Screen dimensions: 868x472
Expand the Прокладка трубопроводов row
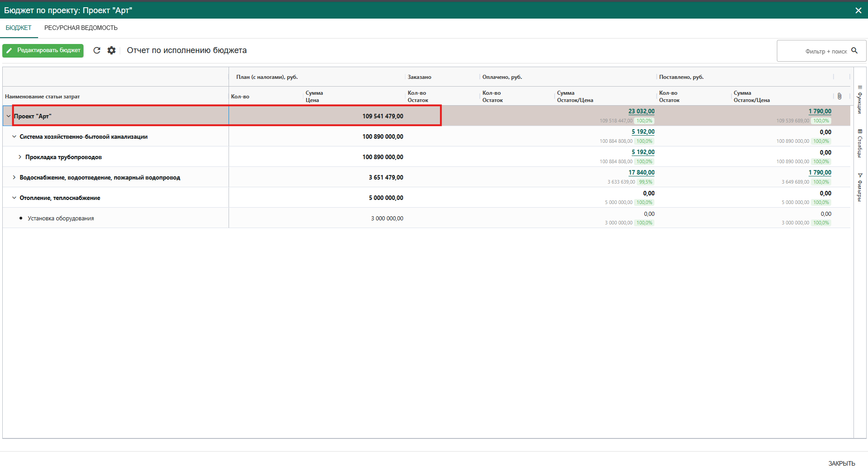click(x=20, y=157)
